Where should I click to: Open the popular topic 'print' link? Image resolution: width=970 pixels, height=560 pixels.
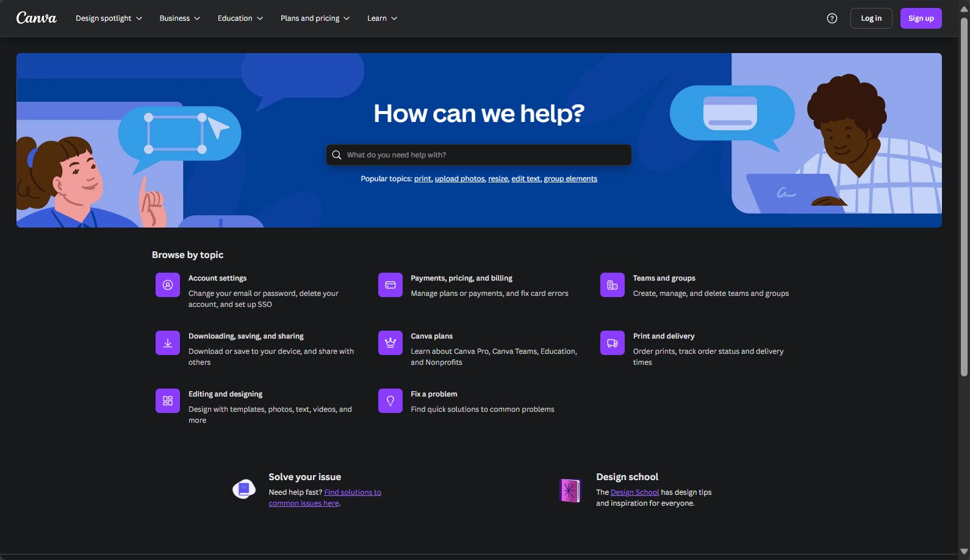coord(423,179)
